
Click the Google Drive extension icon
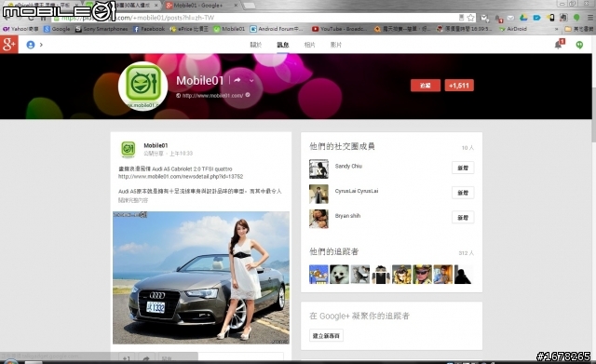tap(523, 18)
